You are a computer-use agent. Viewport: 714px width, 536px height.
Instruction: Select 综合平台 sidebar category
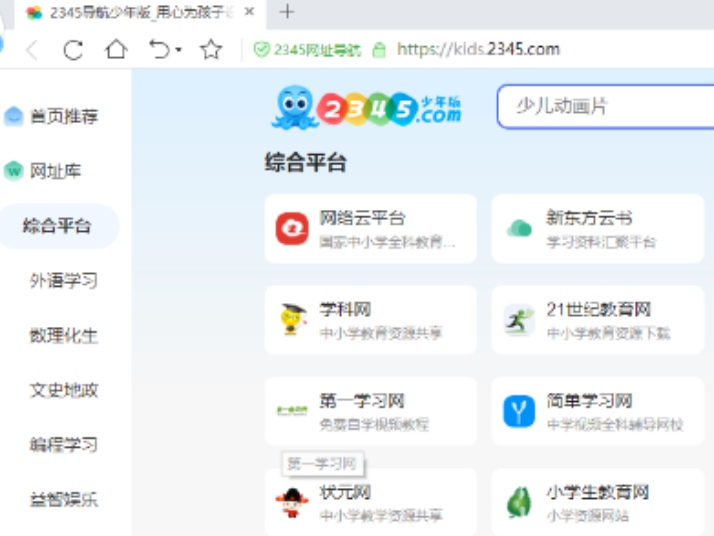[57, 226]
